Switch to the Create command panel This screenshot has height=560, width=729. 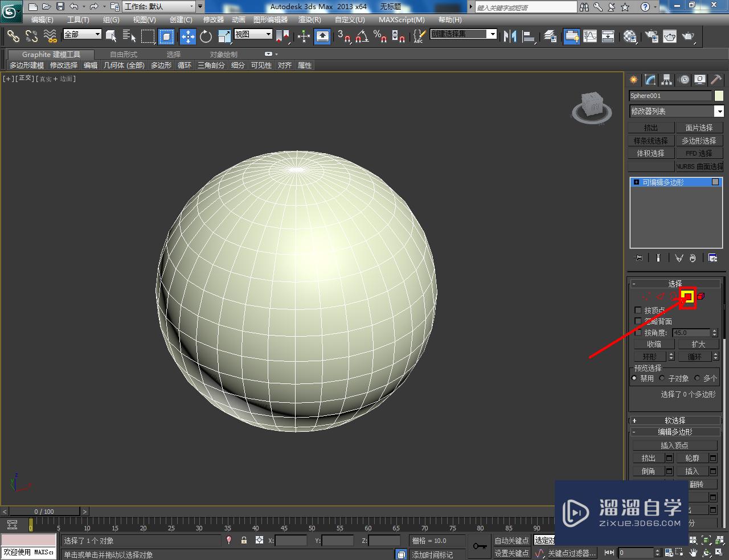tap(633, 80)
